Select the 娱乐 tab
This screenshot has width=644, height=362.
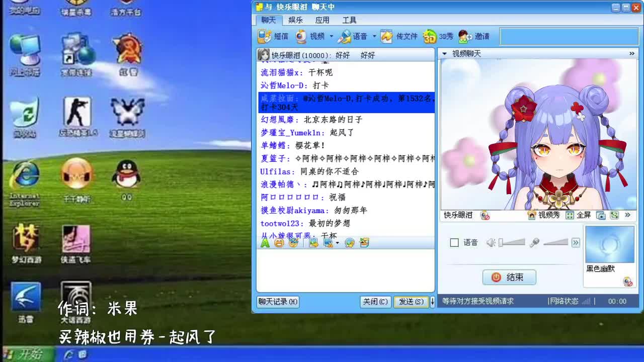coord(295,20)
